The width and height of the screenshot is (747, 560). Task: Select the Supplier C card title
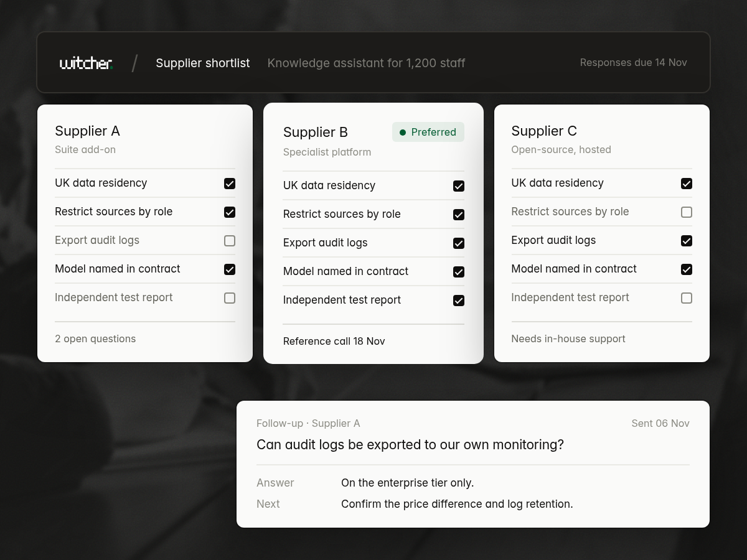click(x=544, y=131)
